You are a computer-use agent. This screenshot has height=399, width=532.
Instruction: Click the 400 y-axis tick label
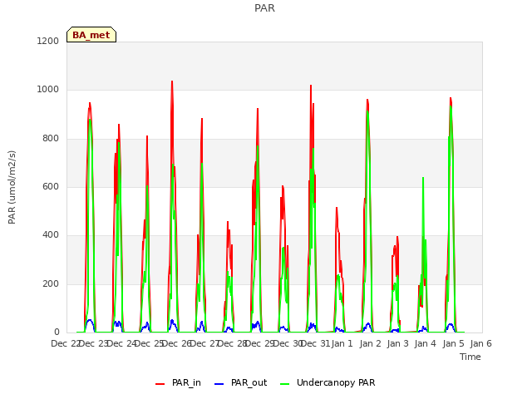coord(51,234)
